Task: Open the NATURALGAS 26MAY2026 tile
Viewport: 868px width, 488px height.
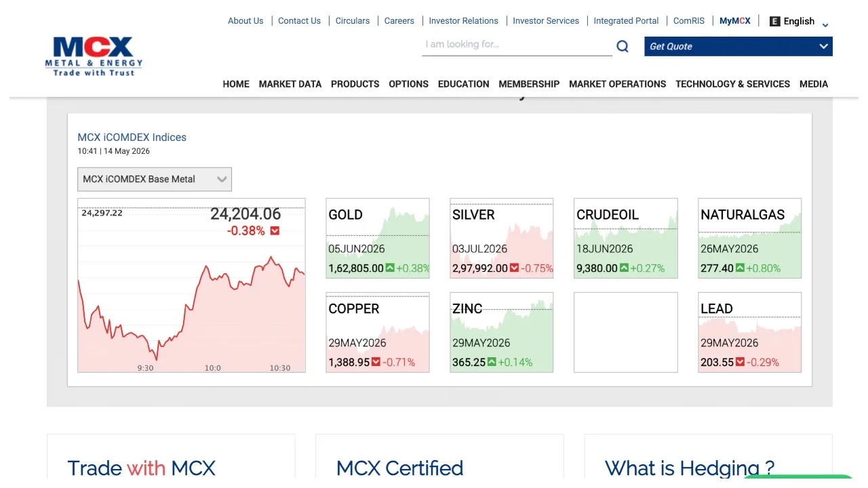Action: [x=750, y=238]
